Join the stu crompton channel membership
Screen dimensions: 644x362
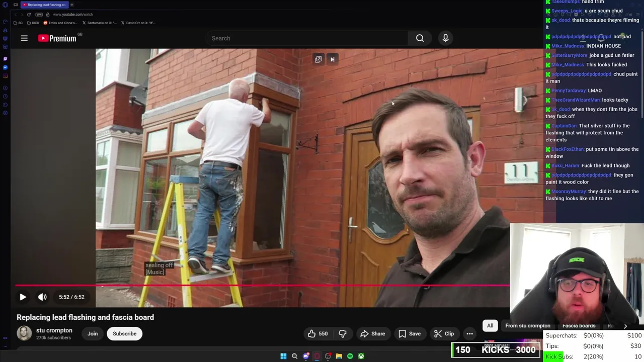pos(93,334)
